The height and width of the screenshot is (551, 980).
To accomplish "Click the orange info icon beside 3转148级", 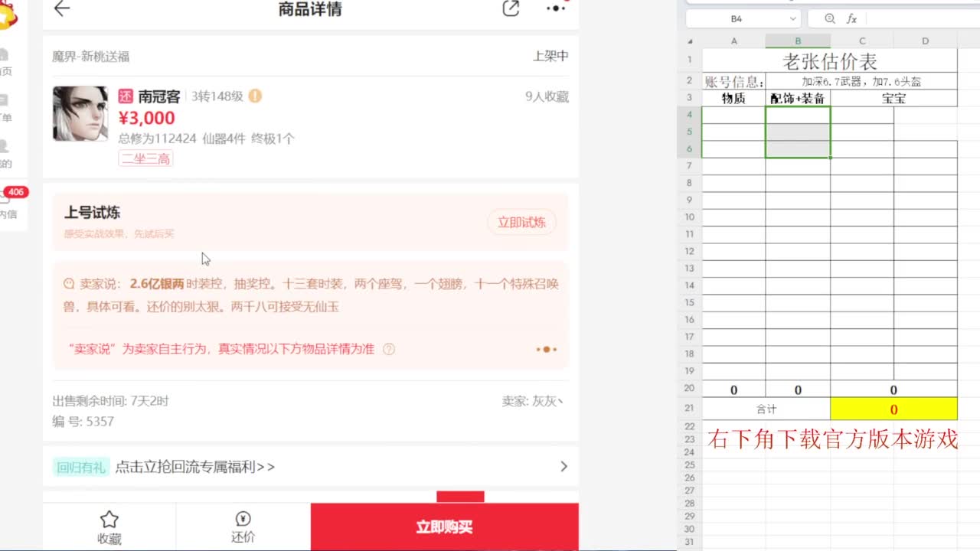I will (x=255, y=96).
